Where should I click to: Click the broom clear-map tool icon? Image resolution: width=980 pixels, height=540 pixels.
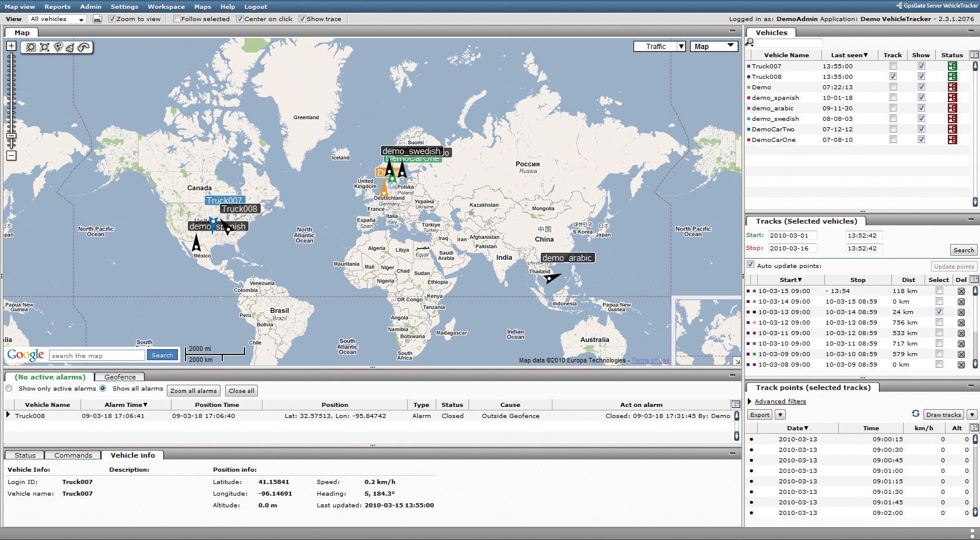point(70,47)
